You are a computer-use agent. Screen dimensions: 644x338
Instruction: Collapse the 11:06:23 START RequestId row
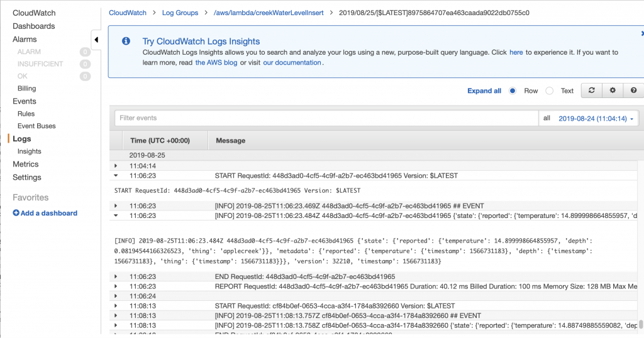coord(116,175)
